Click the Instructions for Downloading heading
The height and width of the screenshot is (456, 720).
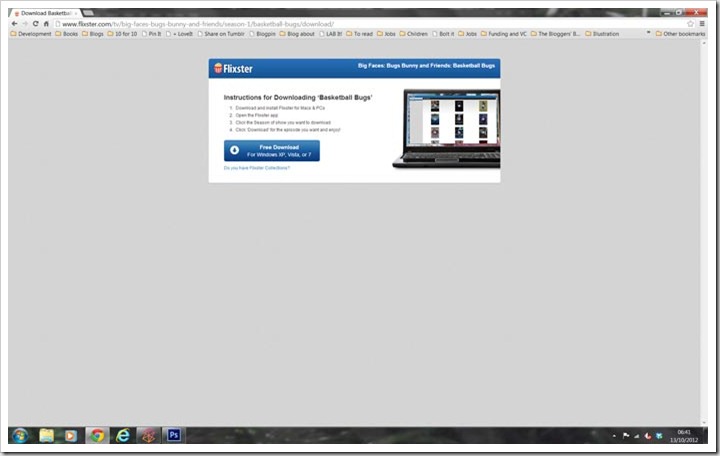pos(298,97)
